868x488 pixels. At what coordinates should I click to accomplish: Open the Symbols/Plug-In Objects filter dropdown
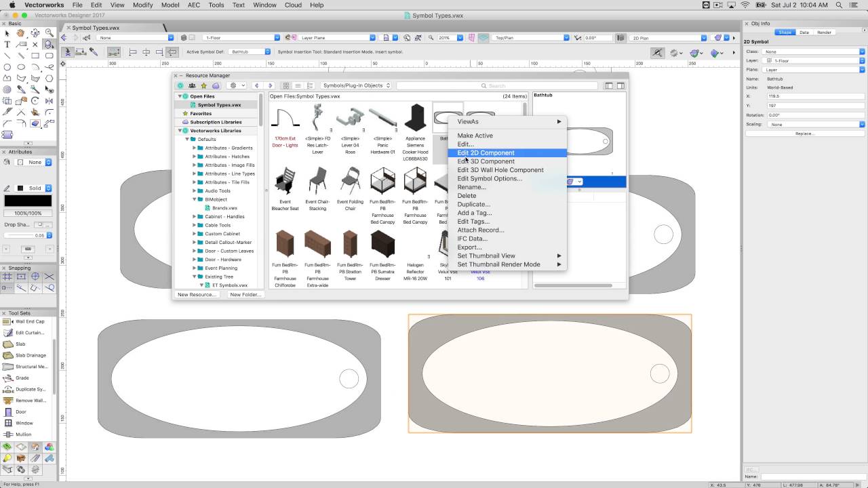(356, 85)
